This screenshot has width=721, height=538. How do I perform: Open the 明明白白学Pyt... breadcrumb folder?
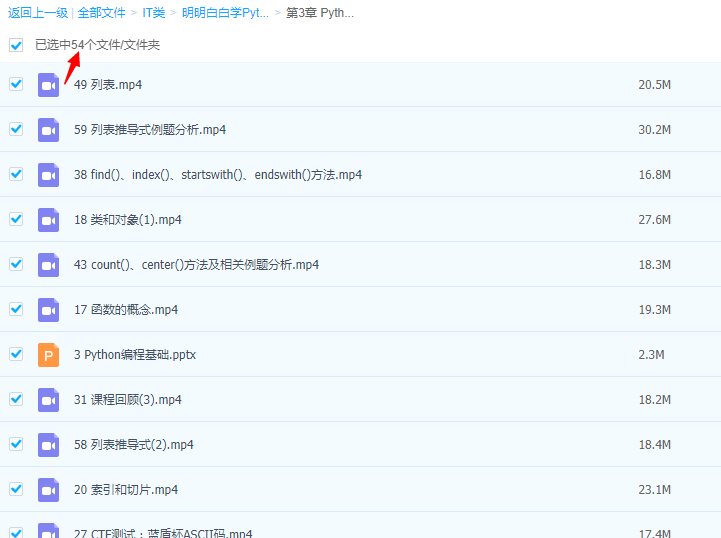(225, 13)
